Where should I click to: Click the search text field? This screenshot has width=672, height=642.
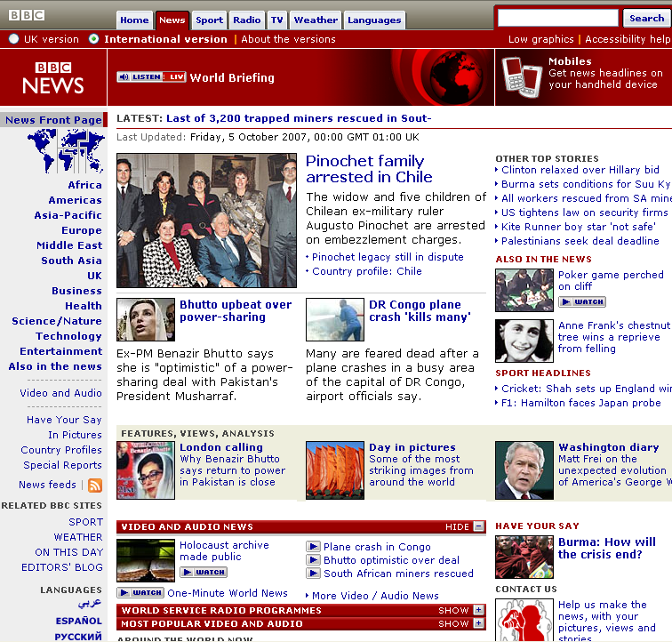coord(557,18)
